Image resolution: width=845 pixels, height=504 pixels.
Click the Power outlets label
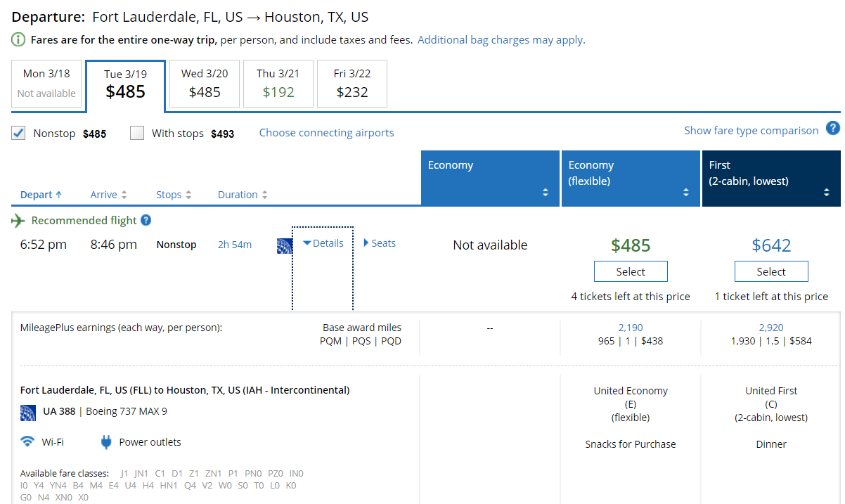150,442
